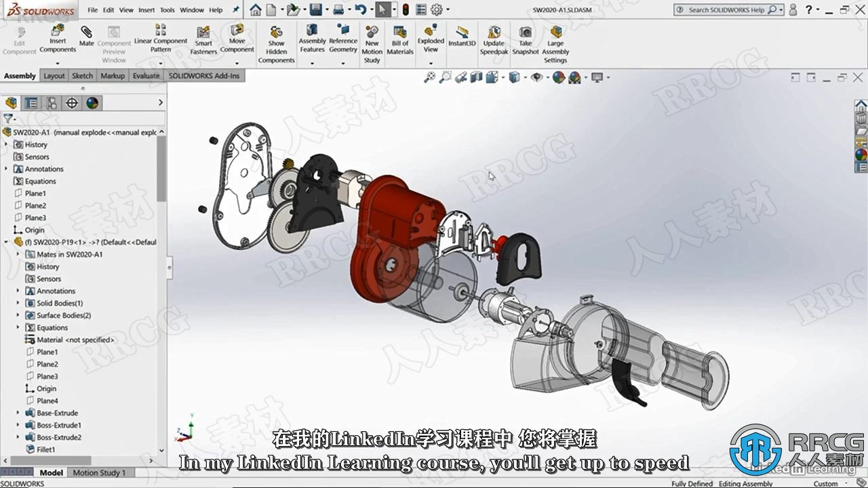
Task: Click in the Search SOLIDWORKS Help field
Action: pyautogui.click(x=728, y=9)
